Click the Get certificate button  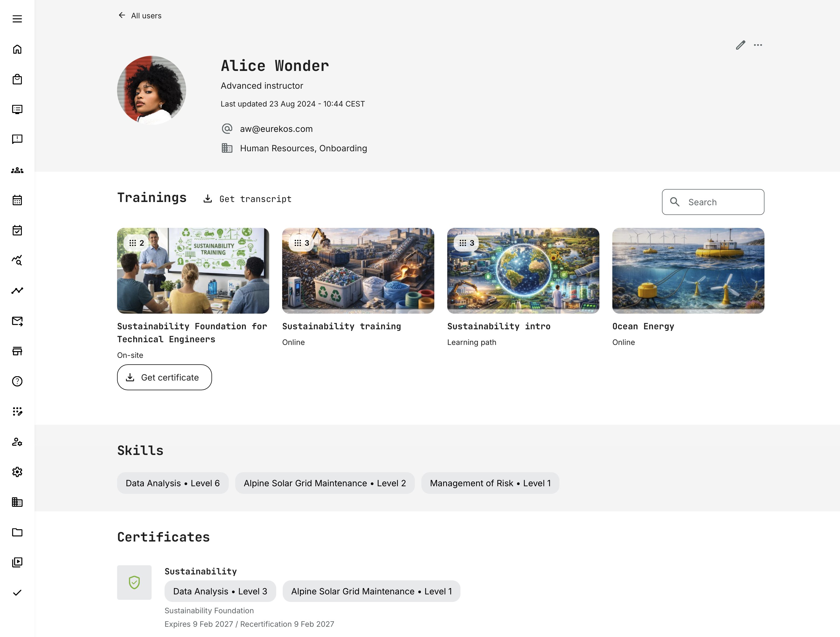click(x=165, y=377)
